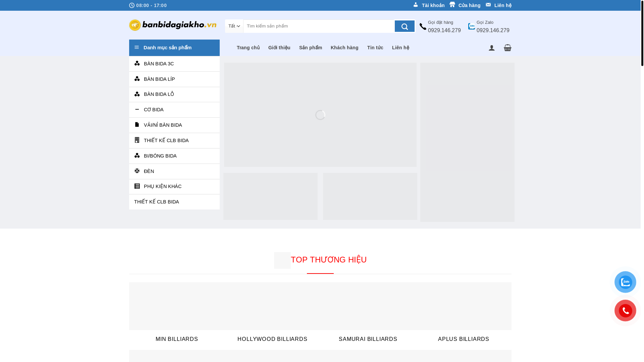The image size is (644, 362).
Task: Click the building icon beside THIẾT KẾ CLB BIDA
Action: (x=137, y=140)
